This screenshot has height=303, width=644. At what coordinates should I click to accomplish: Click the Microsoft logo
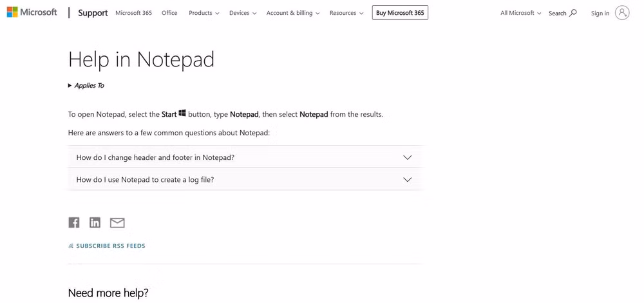coord(32,12)
